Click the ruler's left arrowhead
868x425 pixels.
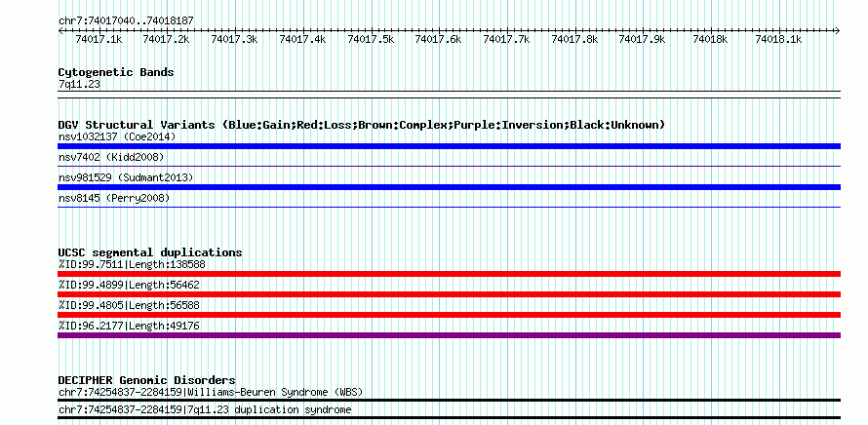[60, 30]
